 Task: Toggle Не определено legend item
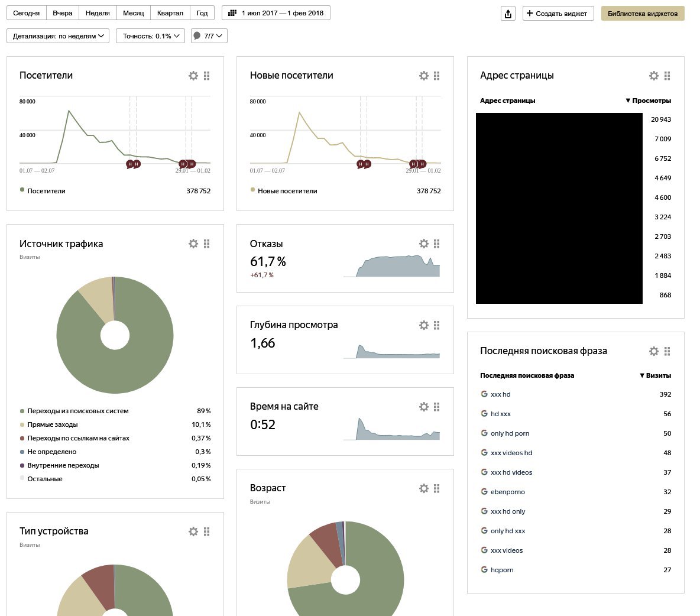pyautogui.click(x=48, y=451)
